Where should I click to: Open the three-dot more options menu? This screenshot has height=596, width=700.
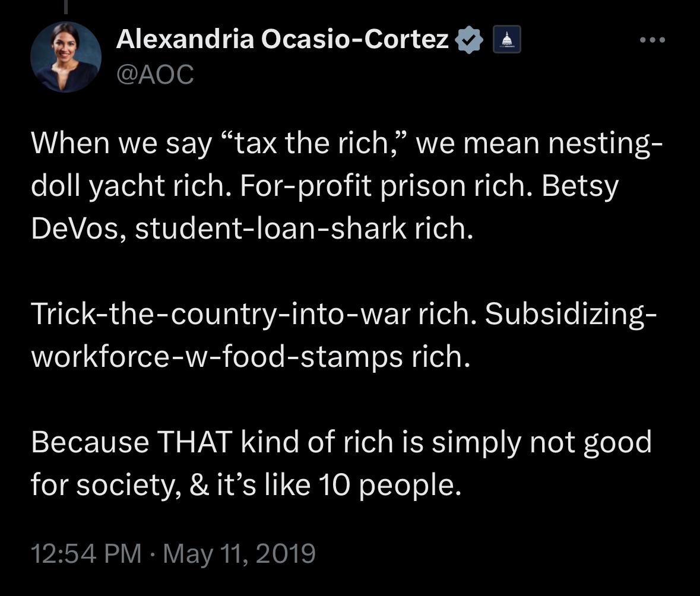click(x=653, y=40)
